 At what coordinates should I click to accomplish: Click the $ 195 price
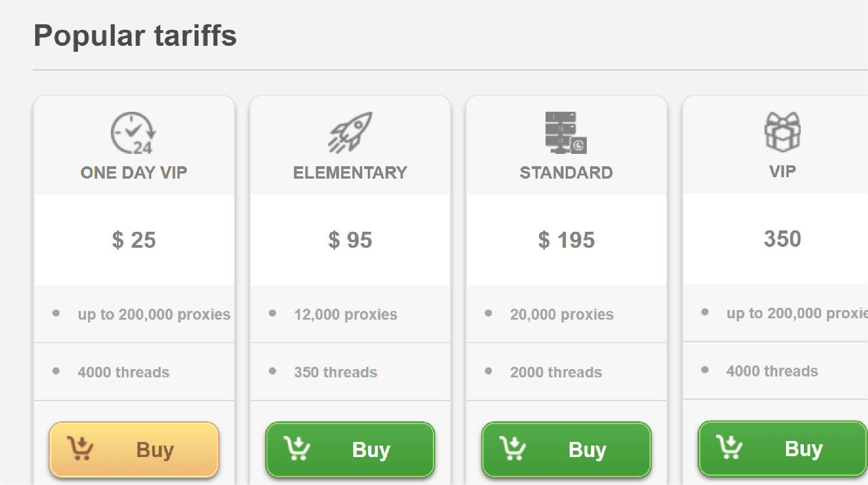coord(566,240)
